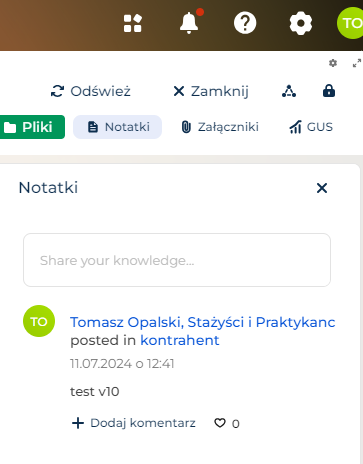Open the apps grid icon
Image resolution: width=363 pixels, height=464 pixels.
(133, 23)
